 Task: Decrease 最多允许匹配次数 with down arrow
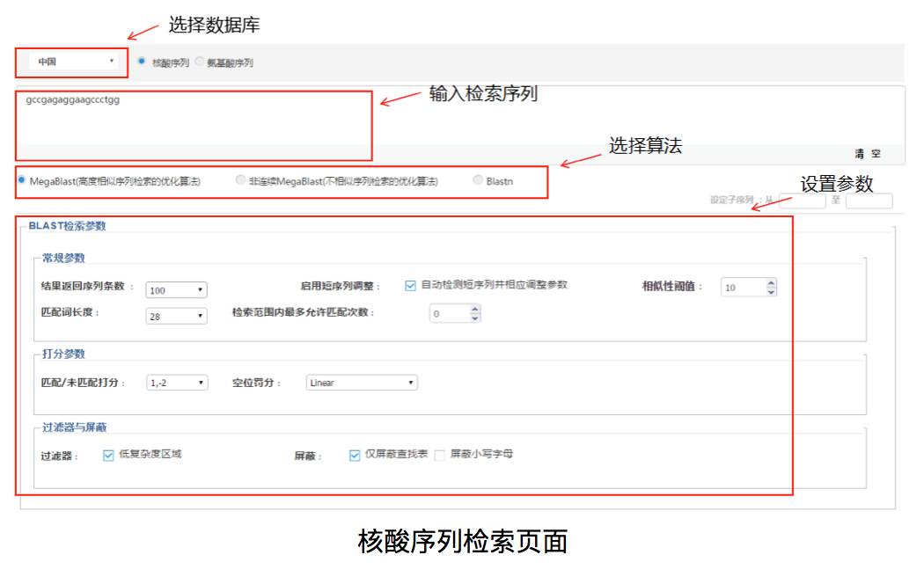pos(475,318)
